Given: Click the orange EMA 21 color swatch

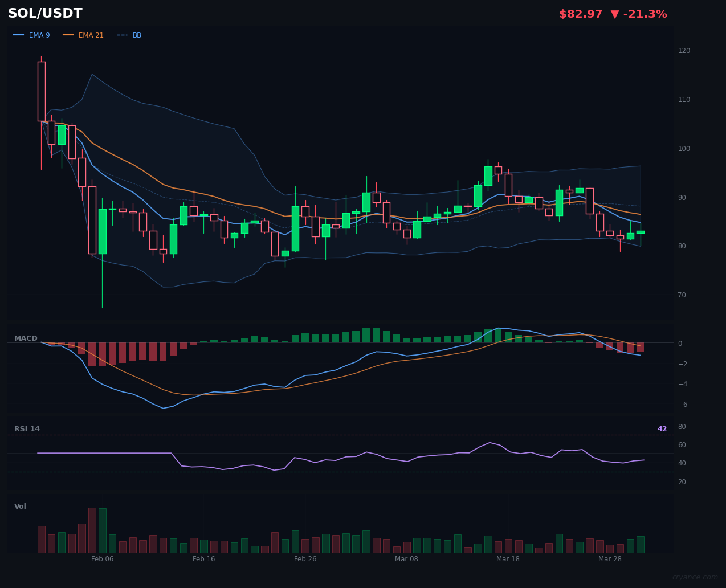Looking at the screenshot, I should 69,35.
